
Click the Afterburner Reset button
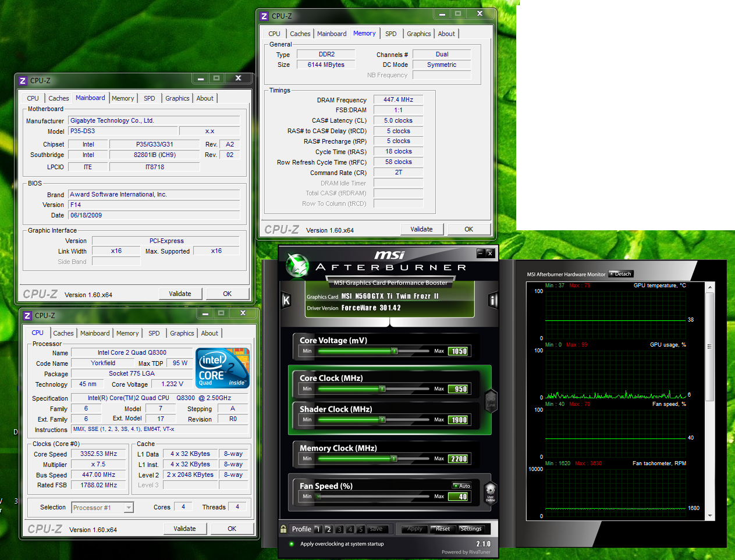tap(443, 529)
